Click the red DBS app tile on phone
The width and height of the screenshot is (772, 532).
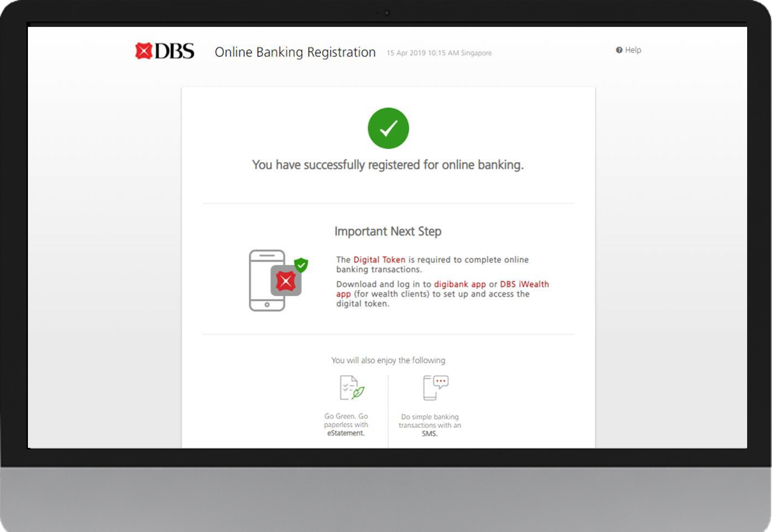286,280
